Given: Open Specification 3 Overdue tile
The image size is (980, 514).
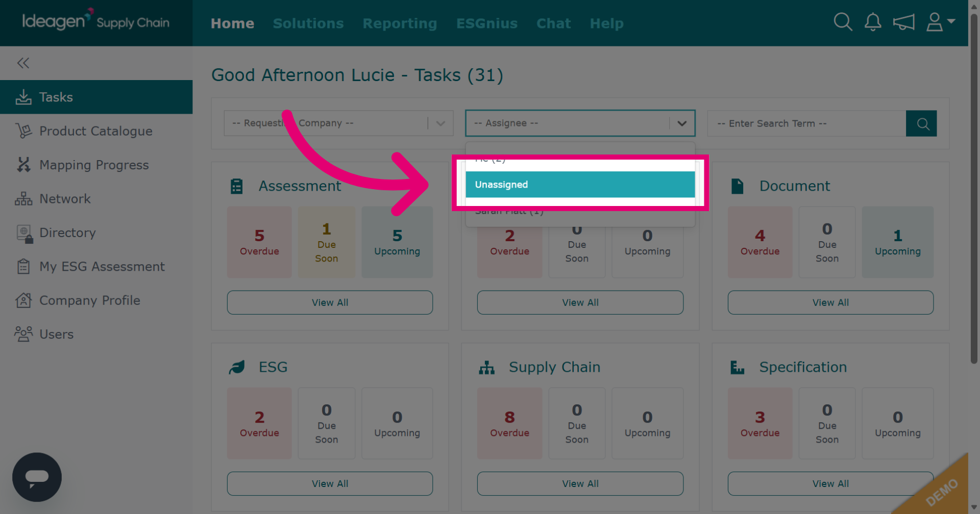Looking at the screenshot, I should [x=760, y=423].
